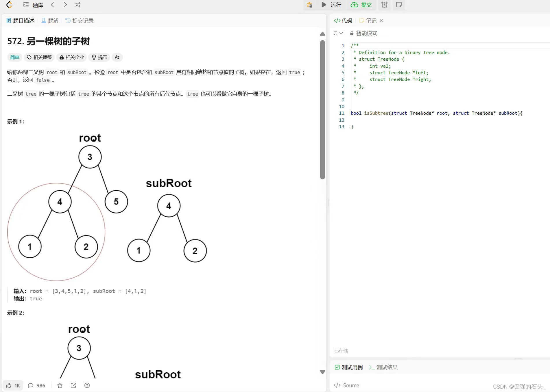Expand 相关企业 related companies
The width and height of the screenshot is (550, 392).
tap(72, 57)
